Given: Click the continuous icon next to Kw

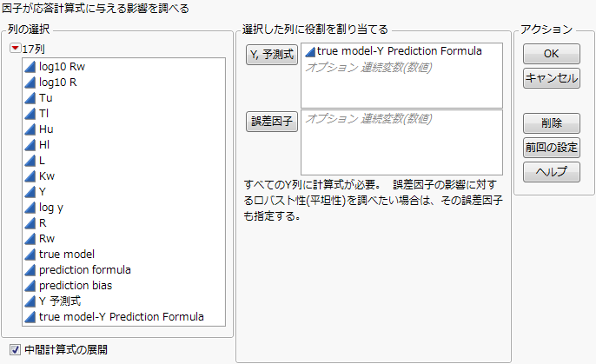Looking at the screenshot, I should 30,176.
